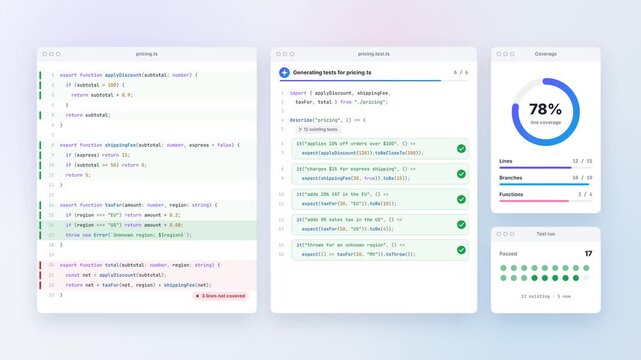The image size is (641, 360).
Task: Select the Coverage window title
Action: (x=545, y=54)
